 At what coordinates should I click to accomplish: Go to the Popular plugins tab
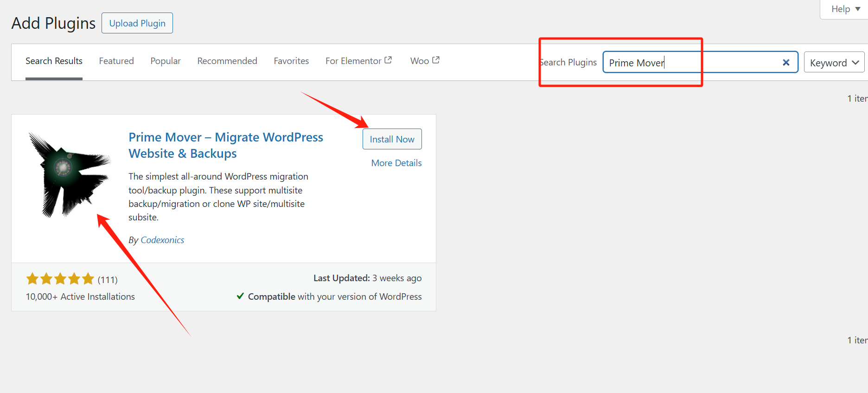(x=166, y=61)
